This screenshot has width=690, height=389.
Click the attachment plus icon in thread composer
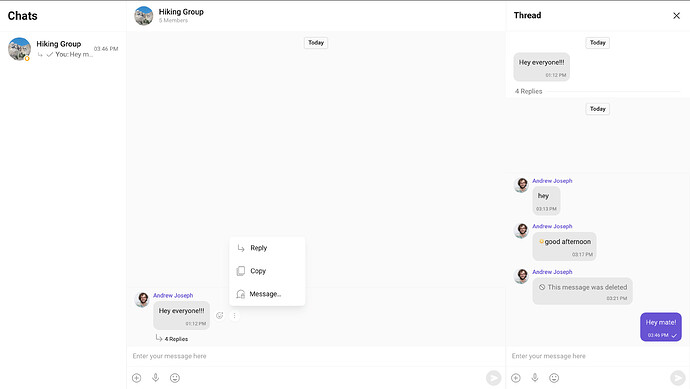516,378
